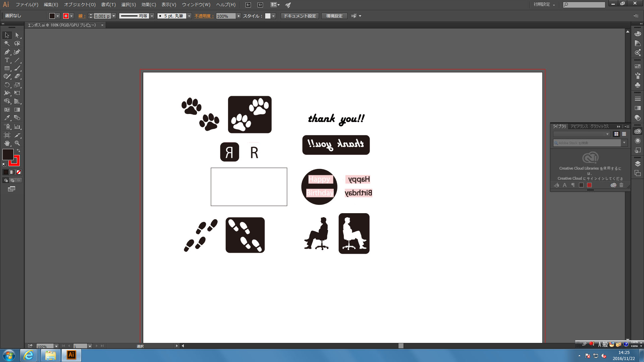The height and width of the screenshot is (362, 644).
Task: Set paint mode to None
Action: tap(19, 172)
